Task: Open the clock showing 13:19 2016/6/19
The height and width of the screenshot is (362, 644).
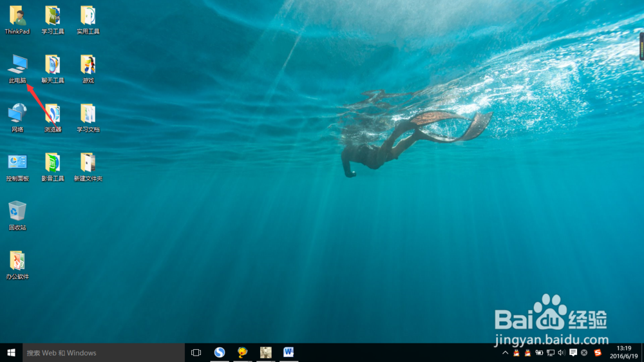Action: 624,352
